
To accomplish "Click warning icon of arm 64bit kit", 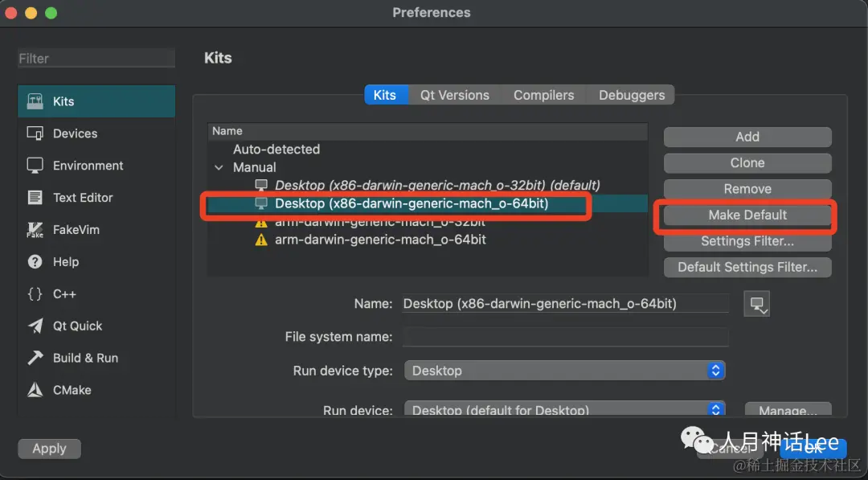I will 260,240.
